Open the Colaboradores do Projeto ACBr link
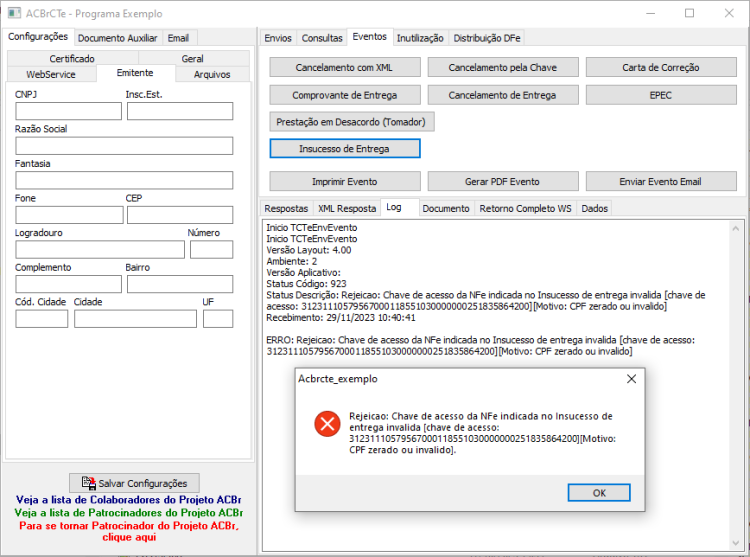 (128, 500)
